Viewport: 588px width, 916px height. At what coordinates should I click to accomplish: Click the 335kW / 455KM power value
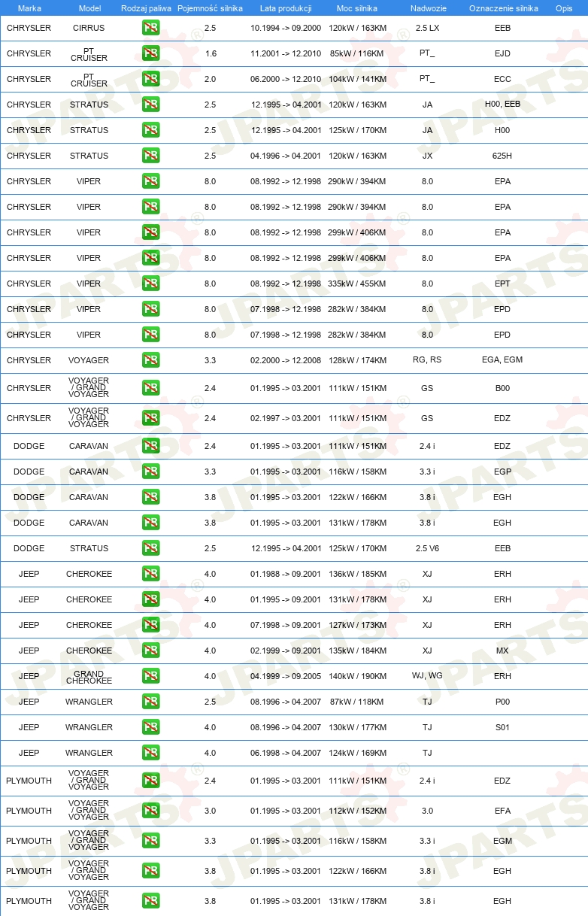coord(357,284)
